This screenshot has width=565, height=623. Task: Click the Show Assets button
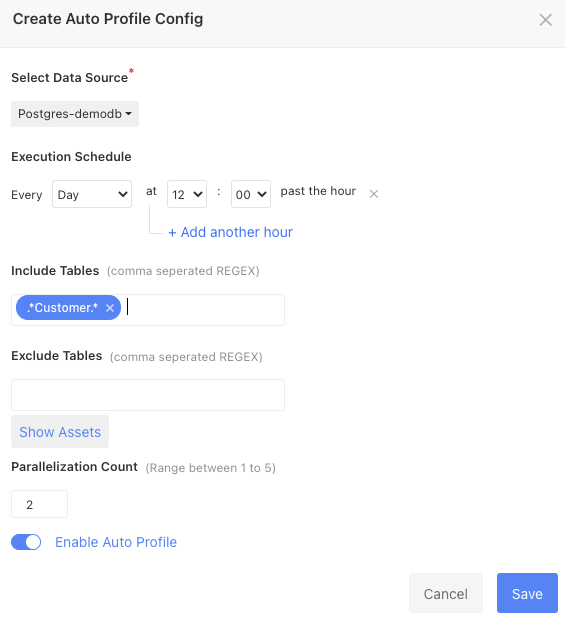coord(60,432)
